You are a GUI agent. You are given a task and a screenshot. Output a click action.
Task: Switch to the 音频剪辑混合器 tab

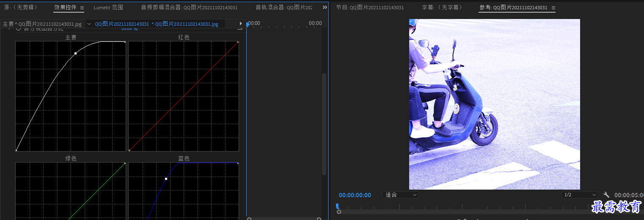click(189, 8)
